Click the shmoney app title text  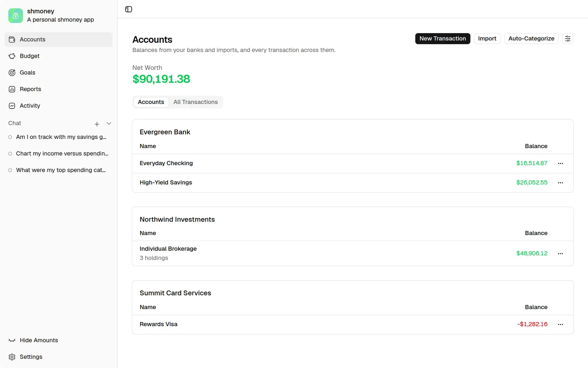point(41,11)
